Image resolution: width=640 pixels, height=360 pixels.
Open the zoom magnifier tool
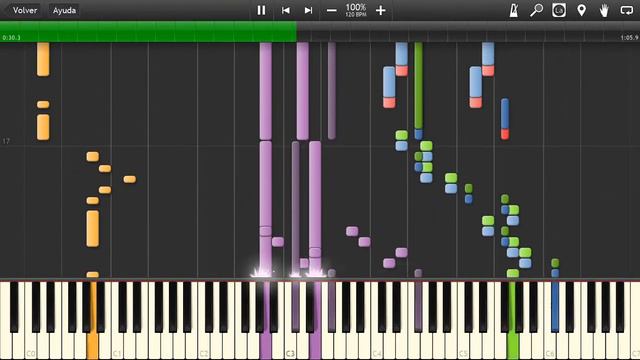pos(536,10)
